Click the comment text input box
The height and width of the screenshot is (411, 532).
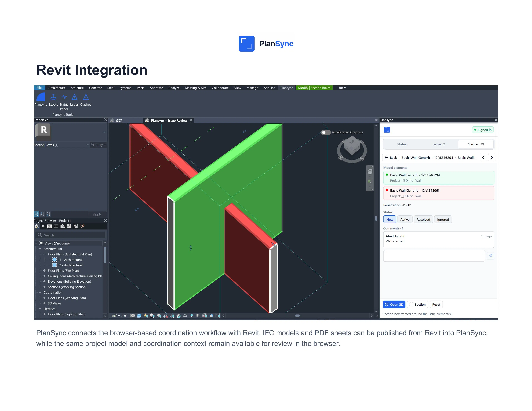point(434,256)
